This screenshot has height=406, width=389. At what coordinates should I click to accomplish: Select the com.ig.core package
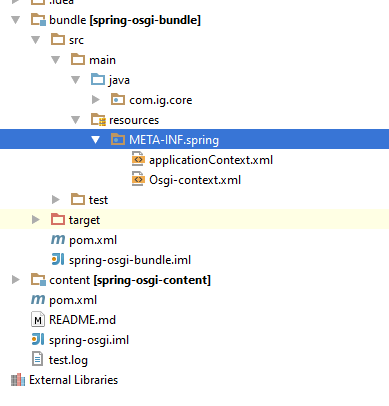coord(161,100)
